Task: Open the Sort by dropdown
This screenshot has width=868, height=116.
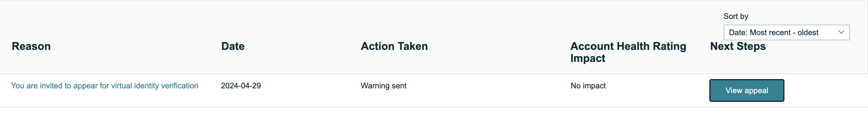Action: (787, 32)
